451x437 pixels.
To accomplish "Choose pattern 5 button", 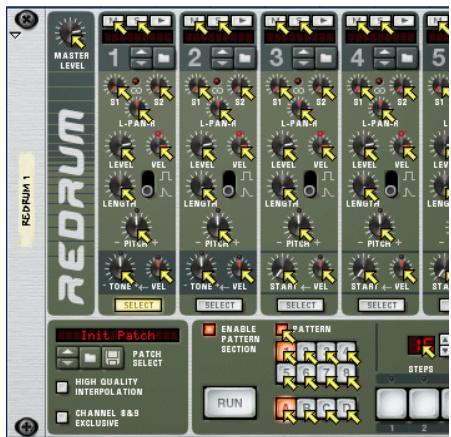I will pos(286,373).
